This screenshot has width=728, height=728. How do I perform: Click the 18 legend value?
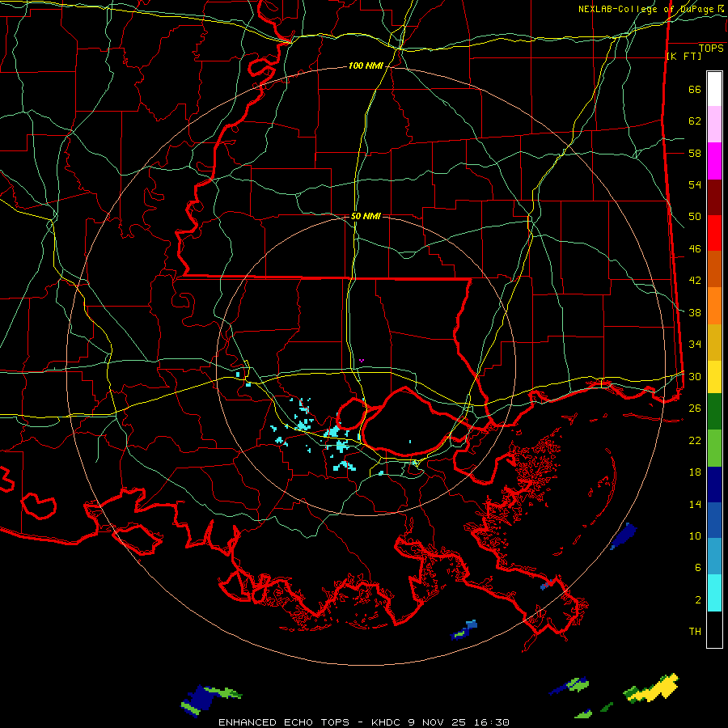coord(695,472)
